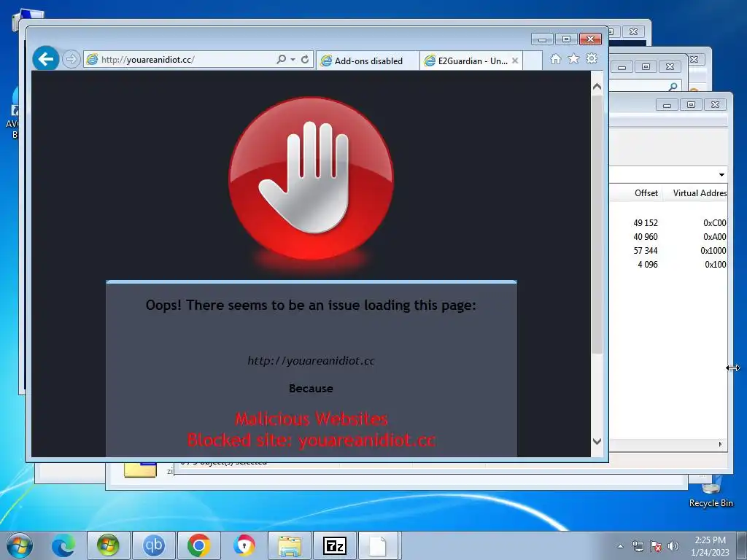Click the red stop hand graphic
The width and height of the screenshot is (747, 560).
pyautogui.click(x=311, y=179)
